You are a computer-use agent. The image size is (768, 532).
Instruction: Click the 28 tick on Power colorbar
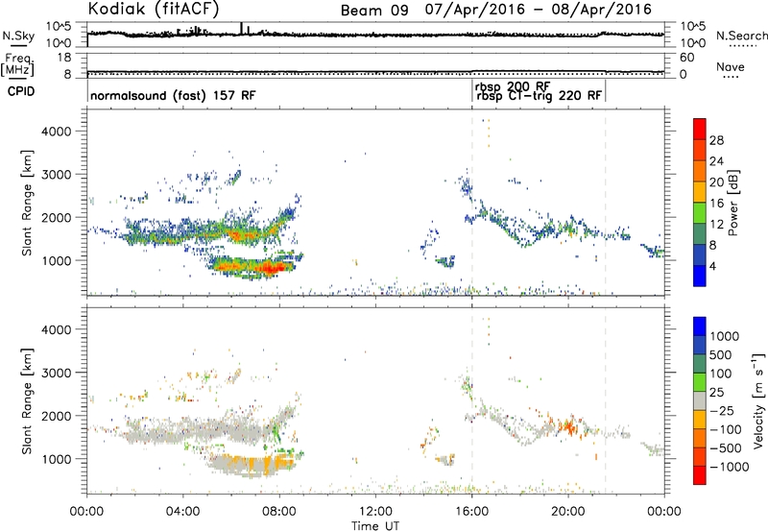pyautogui.click(x=716, y=140)
